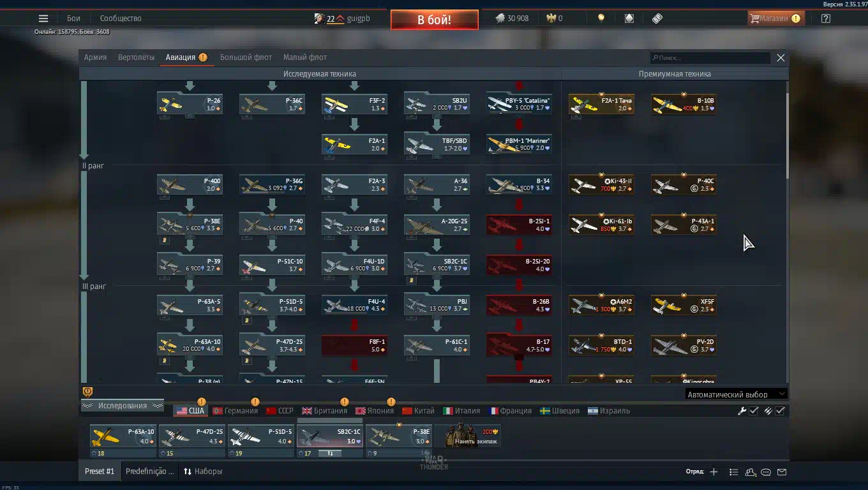
Task: Open the Сообщество menu
Action: [x=121, y=19]
